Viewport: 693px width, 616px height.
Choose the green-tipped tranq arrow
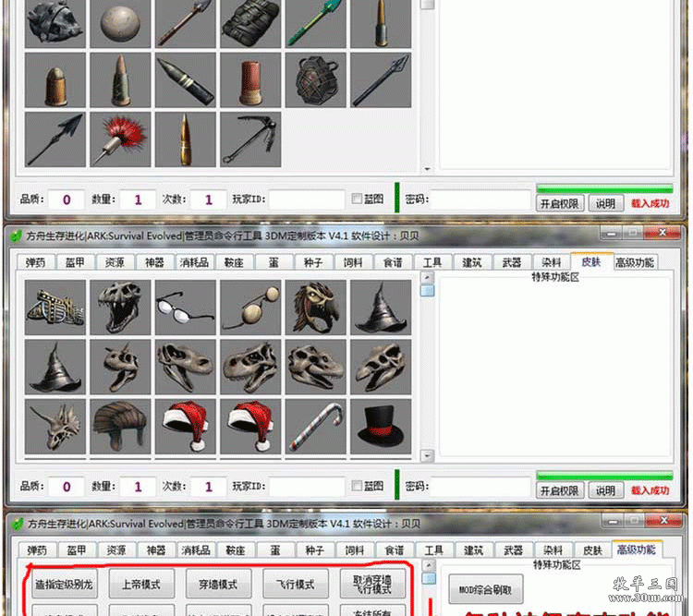coord(316,23)
